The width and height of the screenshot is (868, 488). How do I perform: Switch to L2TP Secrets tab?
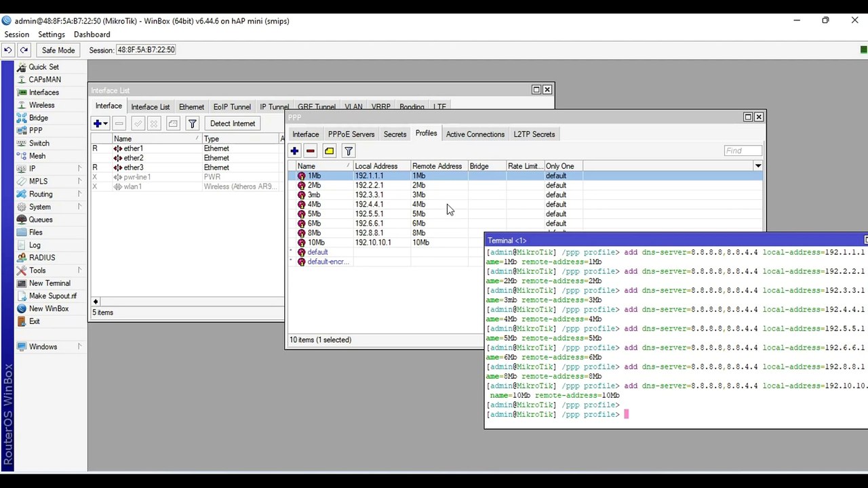pos(534,134)
